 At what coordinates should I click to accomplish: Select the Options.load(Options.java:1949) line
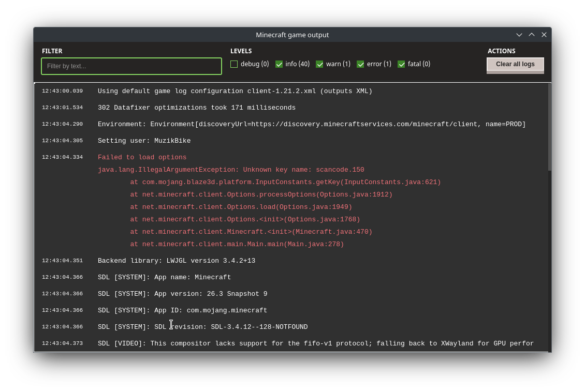(241, 207)
